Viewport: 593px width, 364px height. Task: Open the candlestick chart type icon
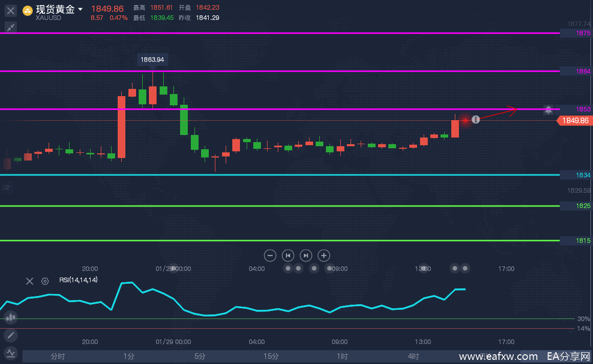11,317
